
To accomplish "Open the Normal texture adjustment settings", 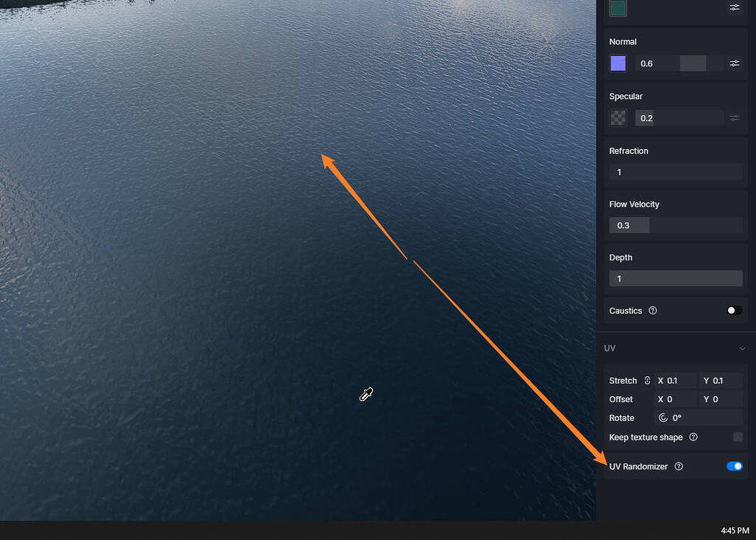I will point(734,63).
